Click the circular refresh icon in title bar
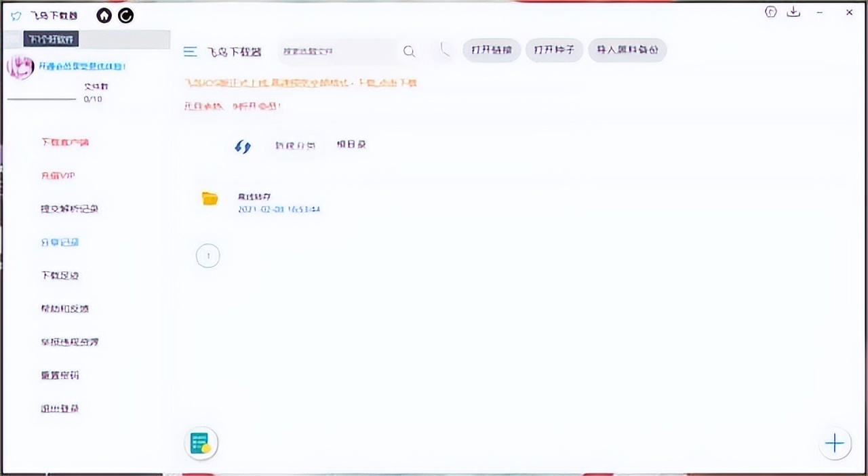 [x=126, y=15]
